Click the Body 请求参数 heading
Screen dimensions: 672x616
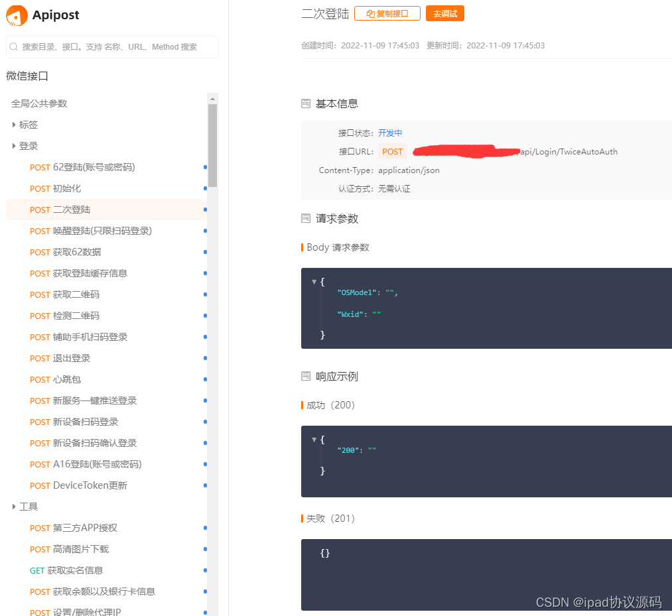pos(338,247)
